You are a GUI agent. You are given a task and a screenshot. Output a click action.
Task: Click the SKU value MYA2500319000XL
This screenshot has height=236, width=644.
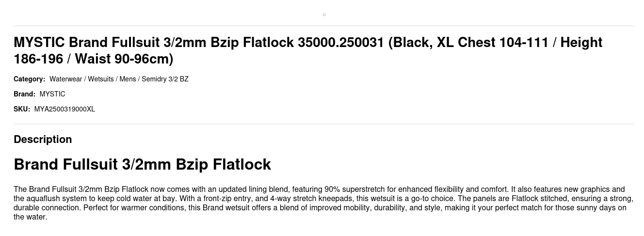click(x=64, y=109)
